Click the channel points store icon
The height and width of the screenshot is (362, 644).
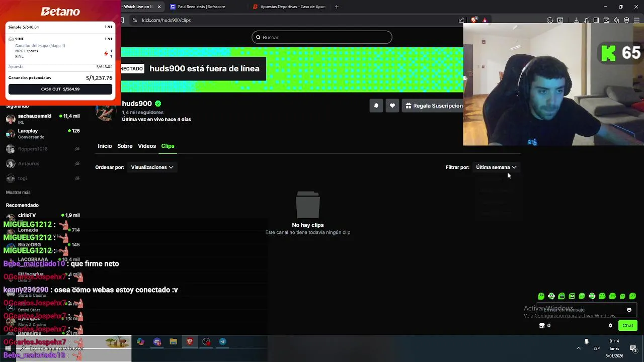click(542, 325)
